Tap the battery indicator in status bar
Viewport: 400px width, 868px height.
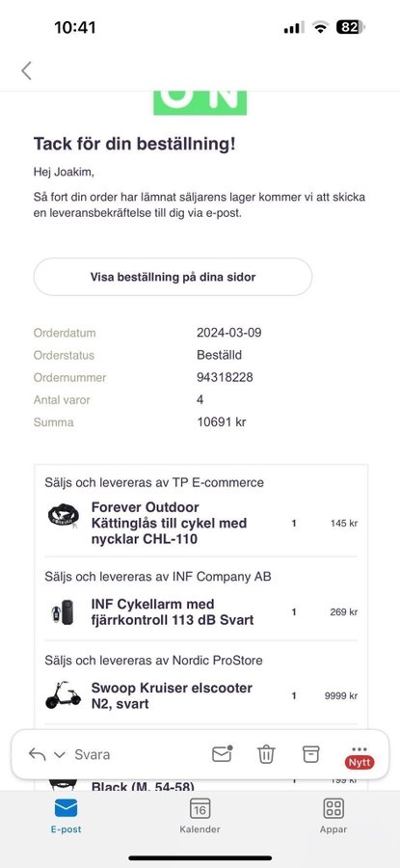tap(351, 27)
